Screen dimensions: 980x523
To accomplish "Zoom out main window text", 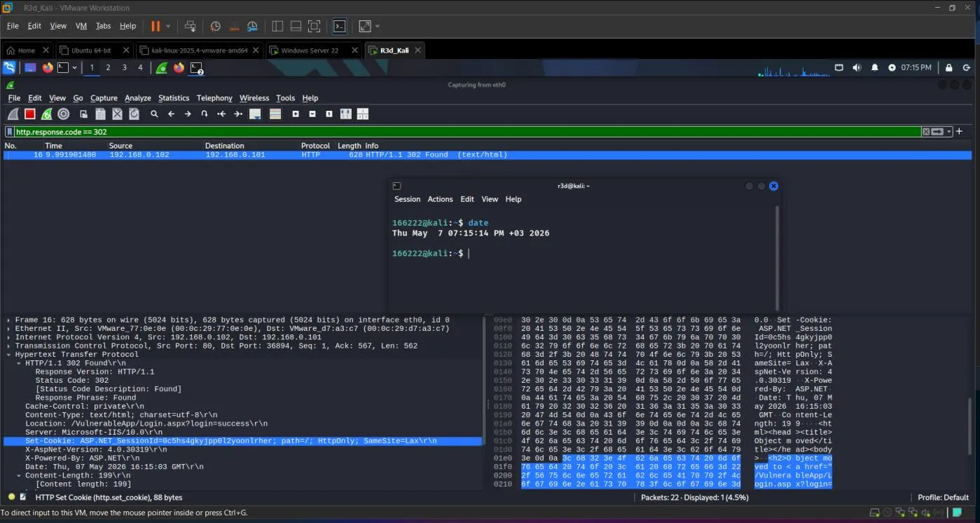I will point(312,114).
